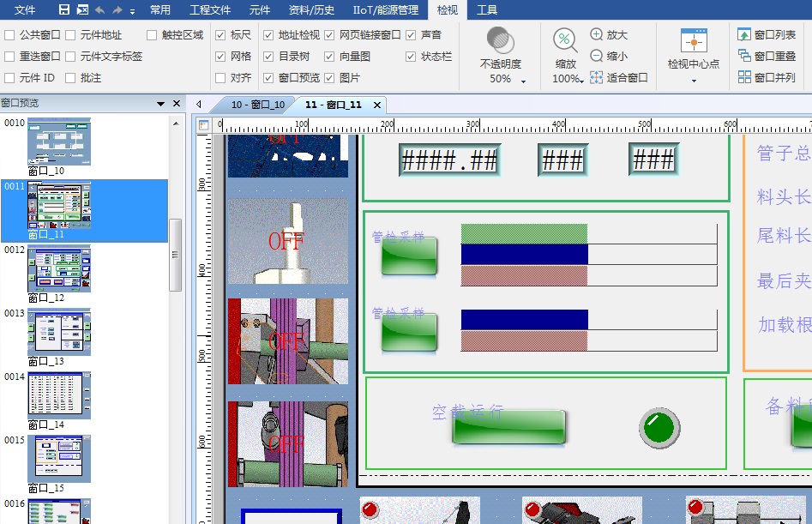Screen dimensions: 812x524
Task: Open the 工程文件 ribbon tab
Action: (x=210, y=10)
